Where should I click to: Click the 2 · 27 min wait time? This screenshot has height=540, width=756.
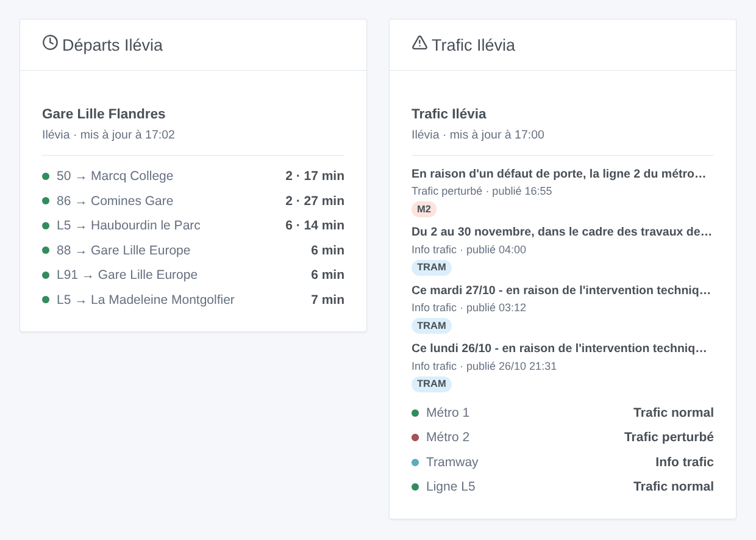[315, 201]
